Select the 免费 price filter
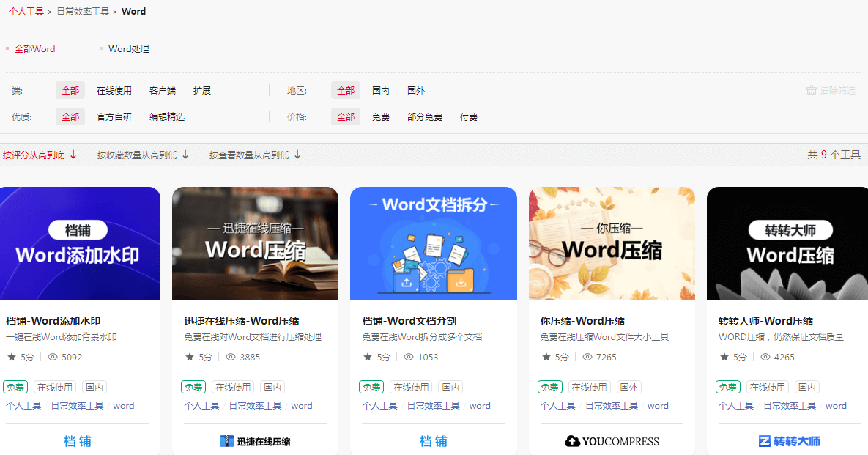 [381, 116]
